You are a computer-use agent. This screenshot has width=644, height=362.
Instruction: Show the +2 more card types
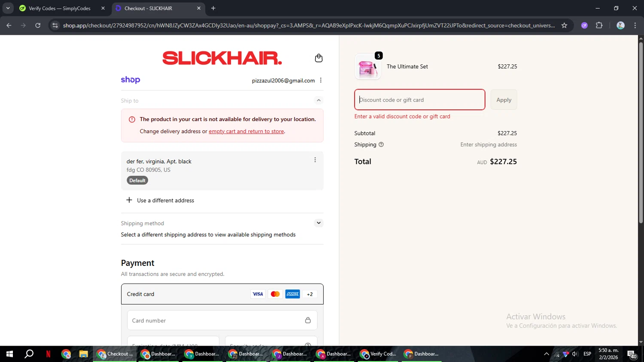tap(310, 294)
